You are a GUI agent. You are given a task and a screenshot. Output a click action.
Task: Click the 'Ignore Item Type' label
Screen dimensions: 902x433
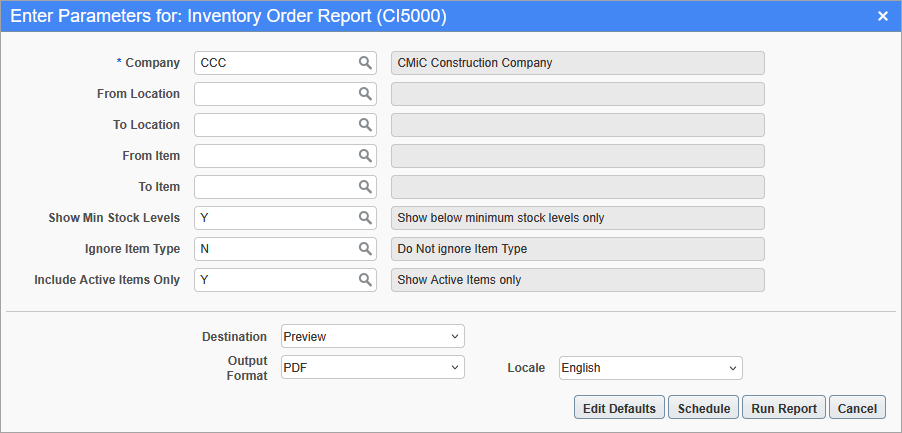pyautogui.click(x=132, y=249)
